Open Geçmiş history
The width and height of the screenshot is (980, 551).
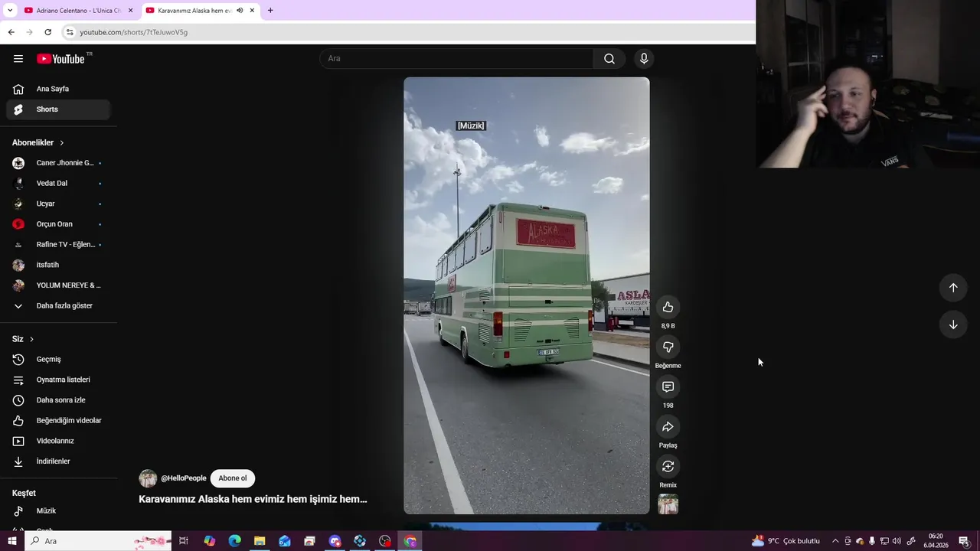(x=58, y=360)
